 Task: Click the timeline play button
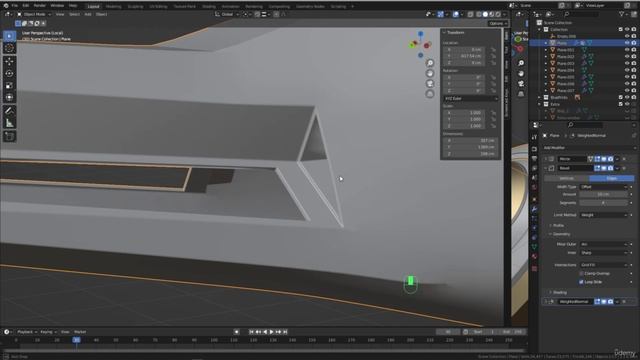tap(271, 332)
